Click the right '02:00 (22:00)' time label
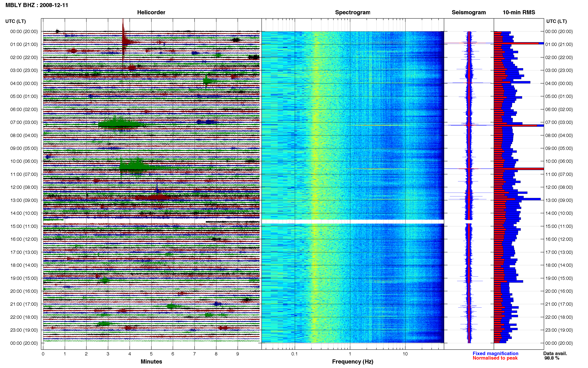Screen dimensions: 588x368 pyautogui.click(x=559, y=57)
